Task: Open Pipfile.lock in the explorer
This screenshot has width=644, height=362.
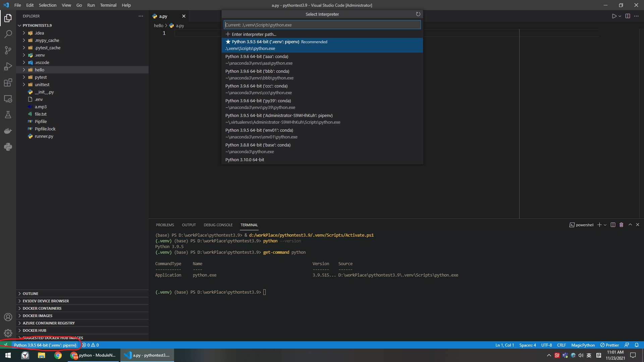Action: click(82, 129)
